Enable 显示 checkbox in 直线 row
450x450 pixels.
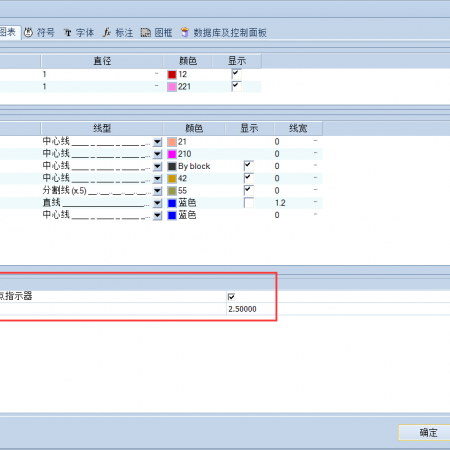249,203
